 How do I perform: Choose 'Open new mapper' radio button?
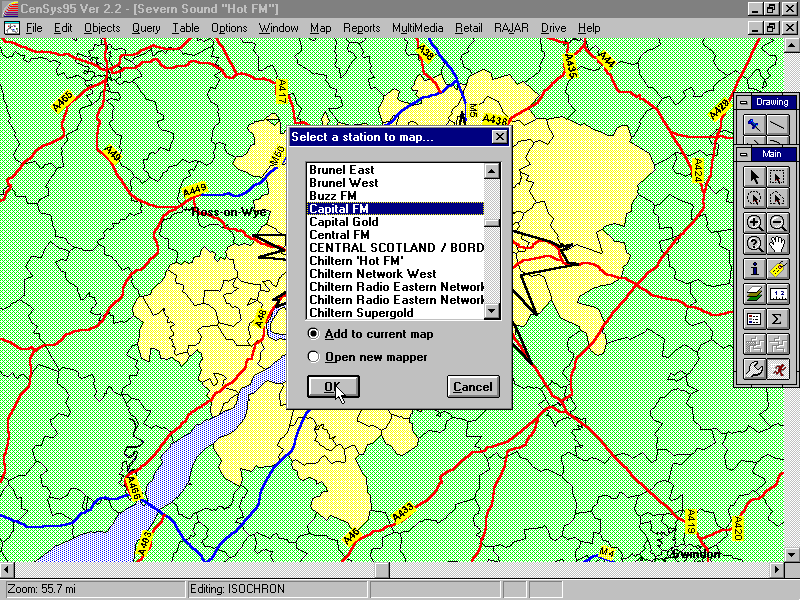[314, 357]
